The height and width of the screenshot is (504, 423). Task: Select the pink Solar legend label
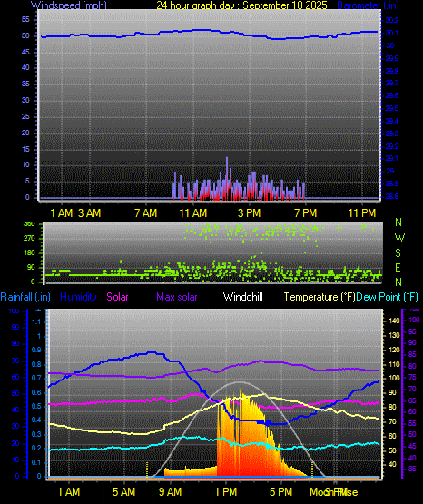point(117,297)
